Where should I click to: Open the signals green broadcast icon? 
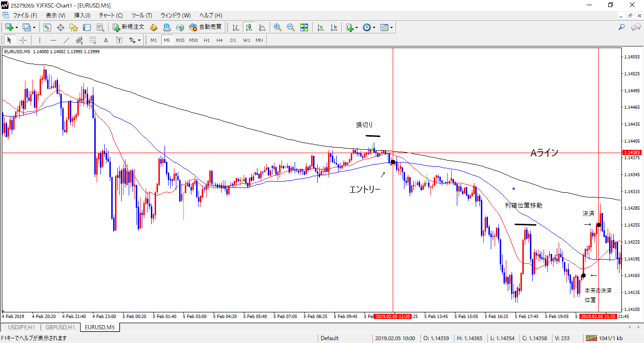coord(180,27)
